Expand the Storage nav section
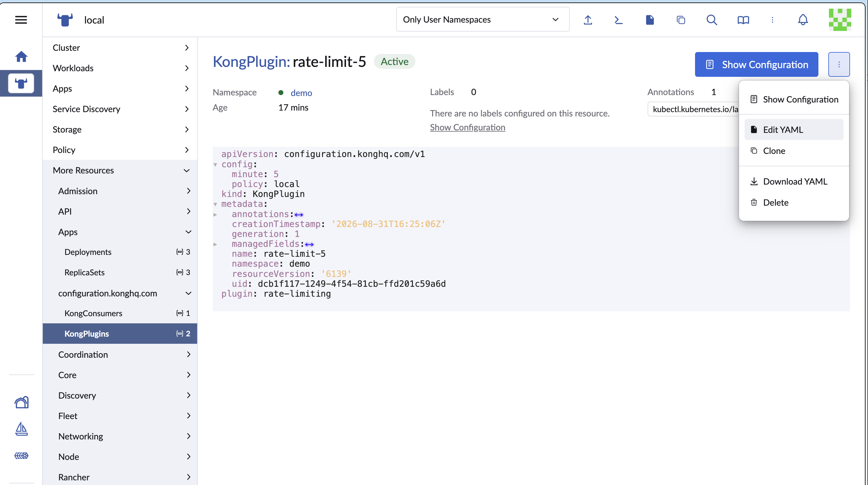Screen dimensions: 868x485 [120, 129]
